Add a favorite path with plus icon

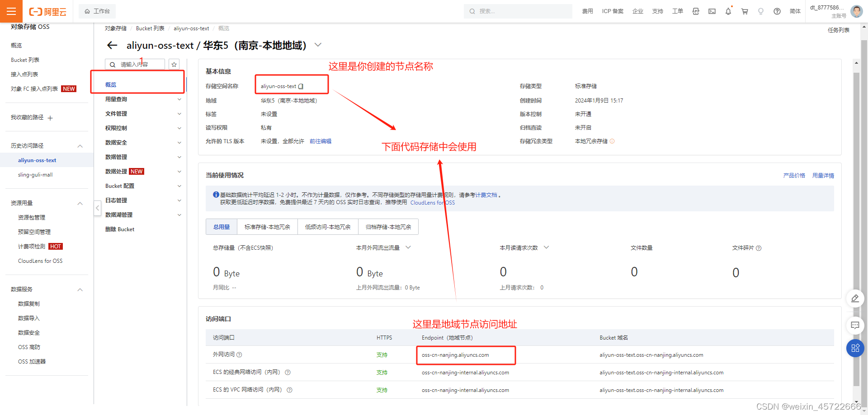pos(50,118)
